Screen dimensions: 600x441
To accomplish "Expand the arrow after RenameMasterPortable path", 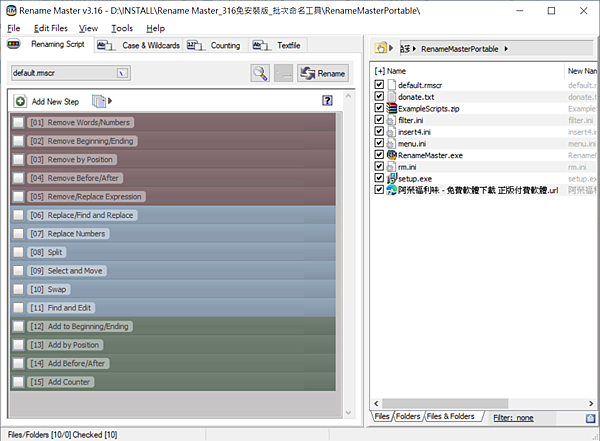I will pos(506,49).
